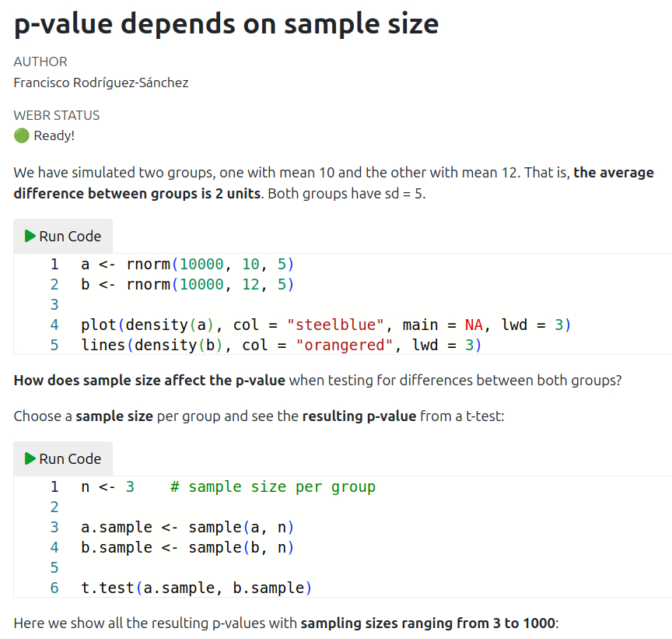Viewport: 672px width, 639px height.
Task: Select the lines(density(b)) code line
Action: (281, 345)
